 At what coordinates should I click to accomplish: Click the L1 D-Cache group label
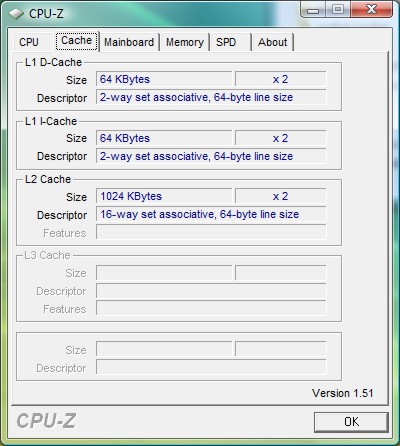[53, 62]
